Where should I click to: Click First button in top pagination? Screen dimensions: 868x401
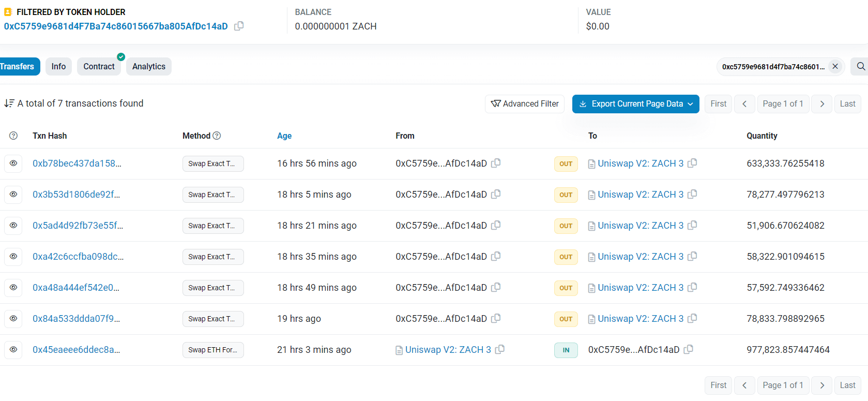tap(719, 104)
